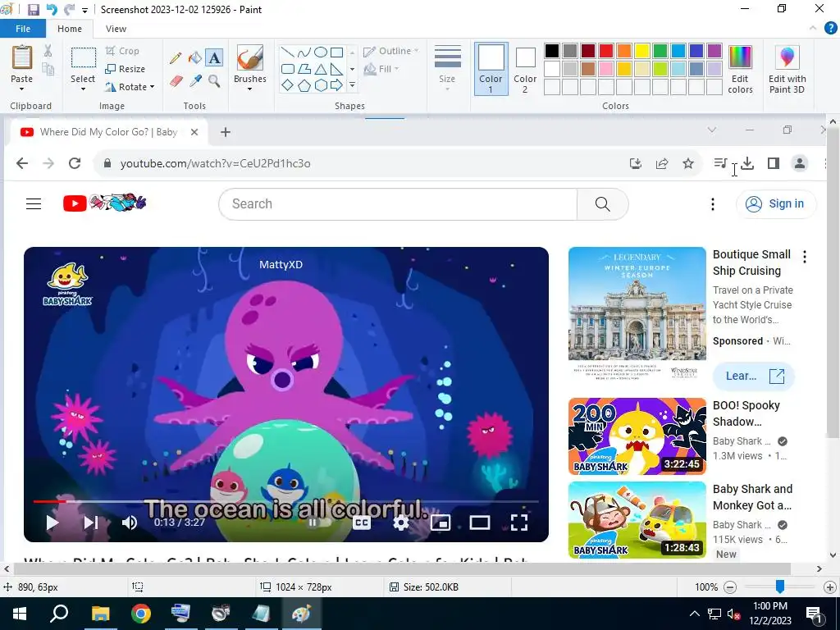This screenshot has height=630, width=840.
Task: Open the File menu
Action: (23, 29)
